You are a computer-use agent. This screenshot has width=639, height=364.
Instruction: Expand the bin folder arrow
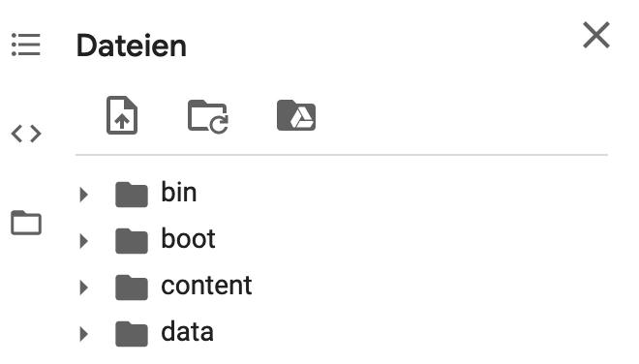click(x=84, y=195)
